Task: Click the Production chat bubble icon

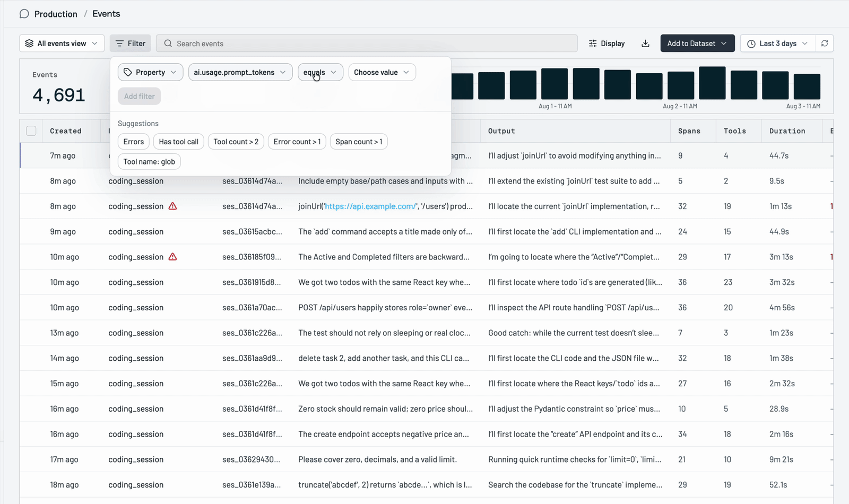Action: tap(24, 14)
